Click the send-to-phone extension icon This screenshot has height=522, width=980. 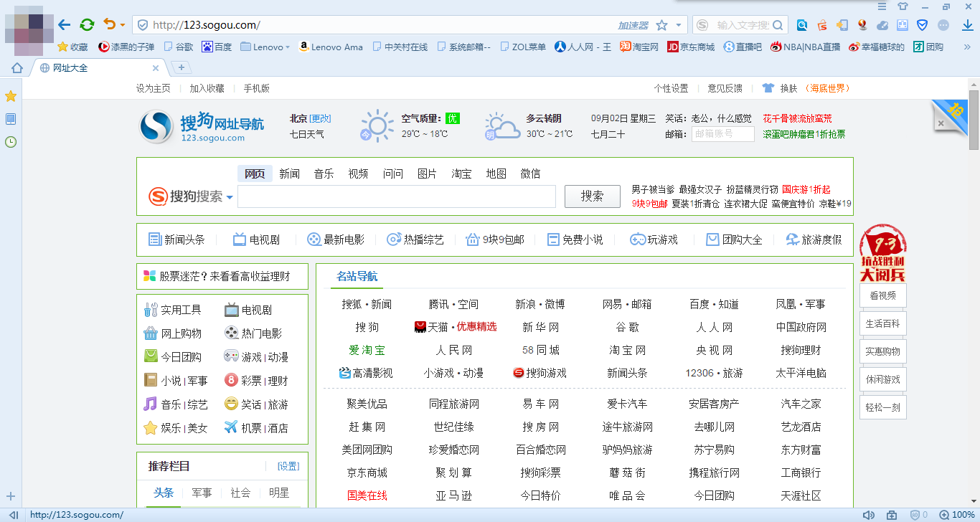(842, 25)
